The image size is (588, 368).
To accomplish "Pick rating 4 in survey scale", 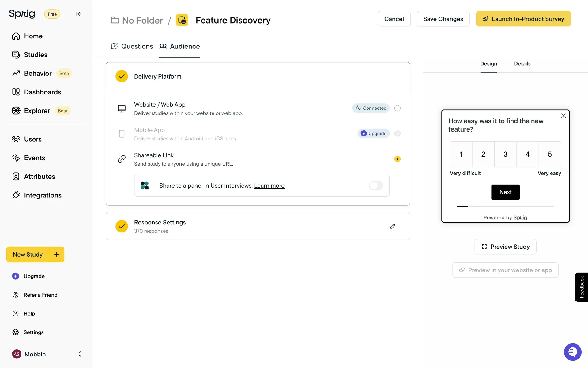I will point(527,154).
